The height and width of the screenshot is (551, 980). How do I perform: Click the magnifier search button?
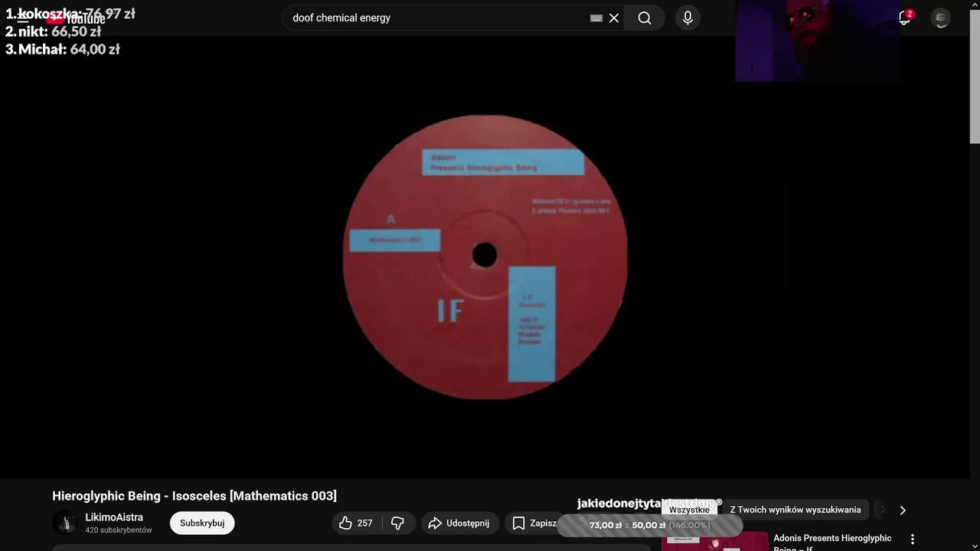(x=645, y=18)
